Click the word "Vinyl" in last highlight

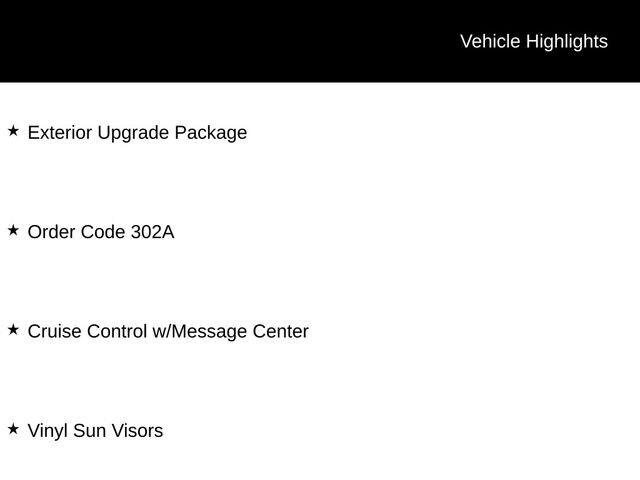(46, 431)
